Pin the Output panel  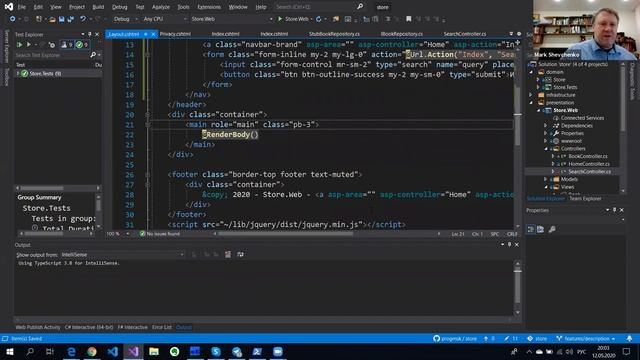(509, 244)
